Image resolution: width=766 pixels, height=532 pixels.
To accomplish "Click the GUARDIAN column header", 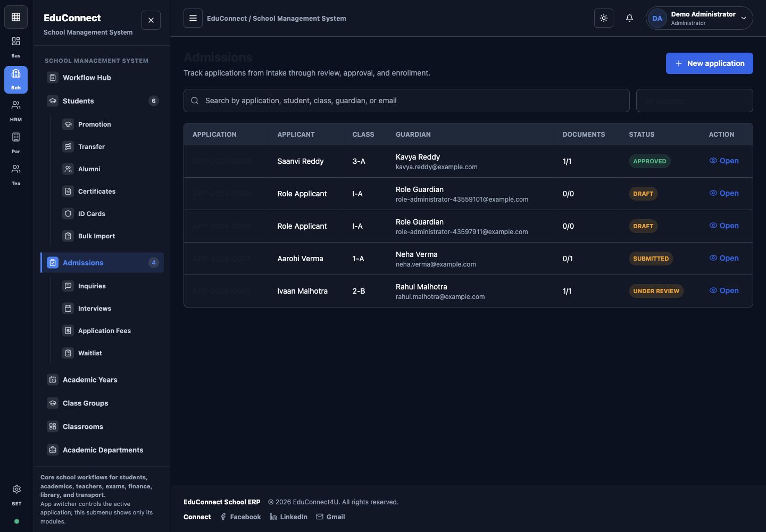I will tap(413, 135).
